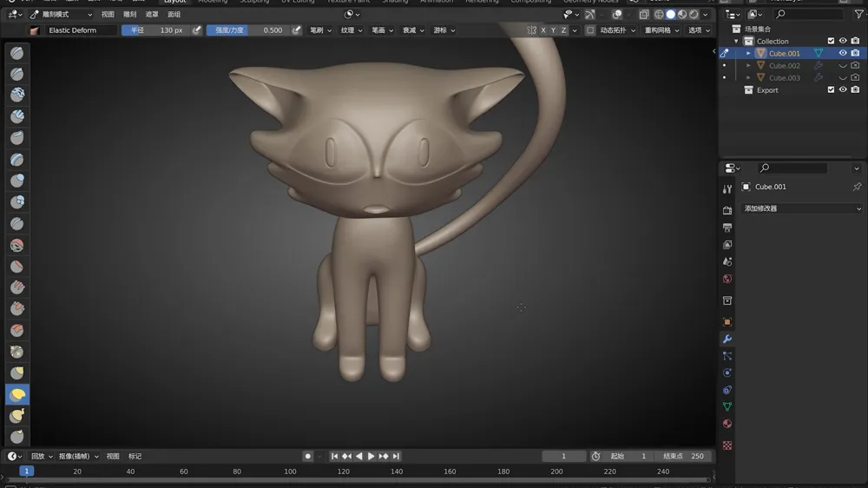This screenshot has width=868, height=488.
Task: Expand the Cube.002 tree row
Action: pyautogui.click(x=748, y=65)
